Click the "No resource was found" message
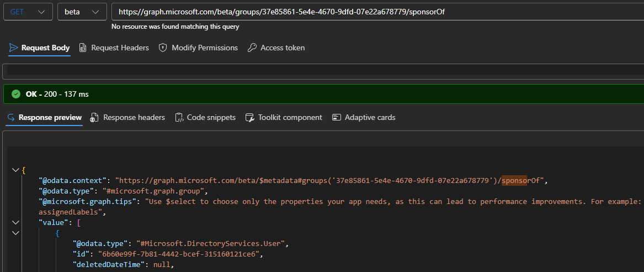Screen dimensions: 644x272 (x=175, y=27)
